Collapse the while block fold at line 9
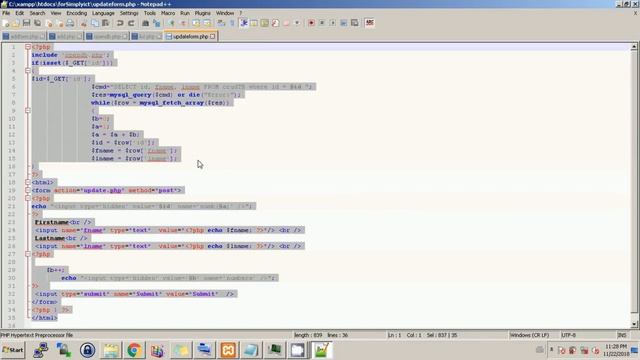The height and width of the screenshot is (360, 640). point(28,111)
